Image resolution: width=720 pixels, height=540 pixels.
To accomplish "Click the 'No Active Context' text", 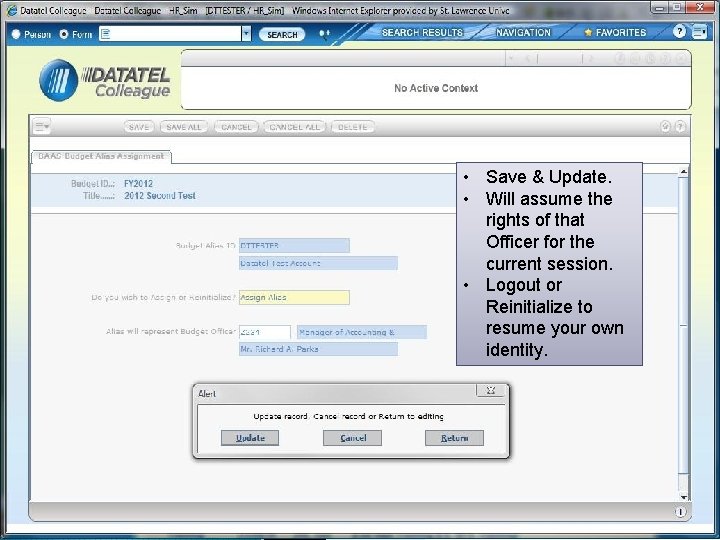I will point(436,88).
